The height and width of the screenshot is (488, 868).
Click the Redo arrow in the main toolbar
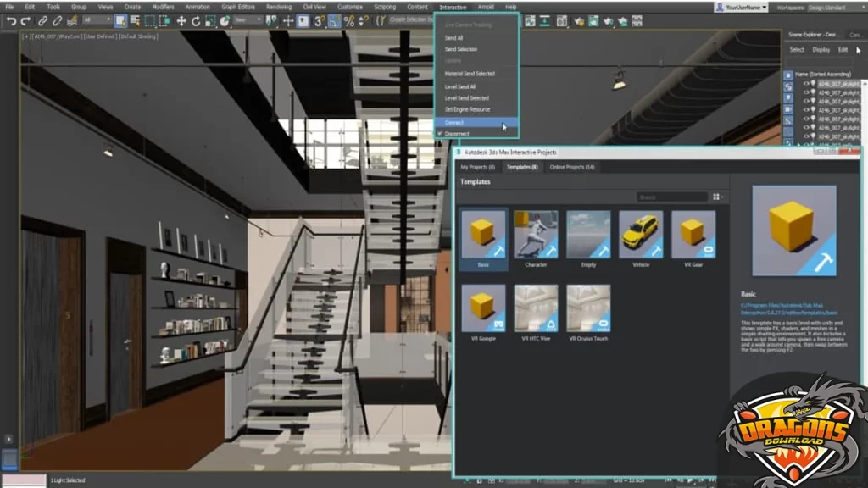click(x=25, y=20)
